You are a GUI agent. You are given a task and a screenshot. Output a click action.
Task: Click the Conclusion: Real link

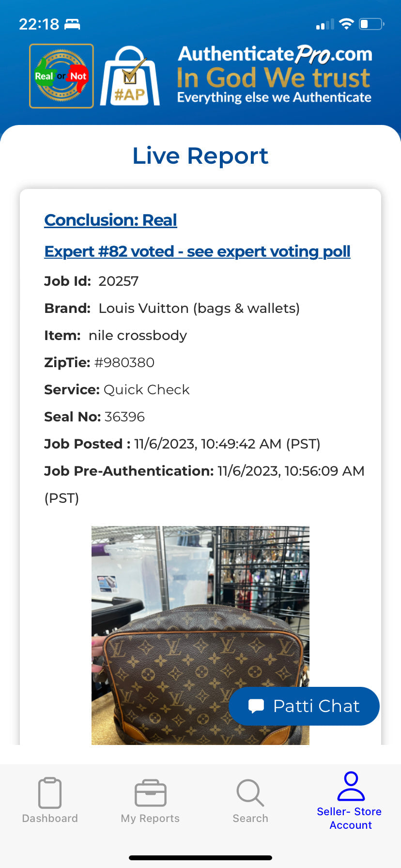point(110,220)
